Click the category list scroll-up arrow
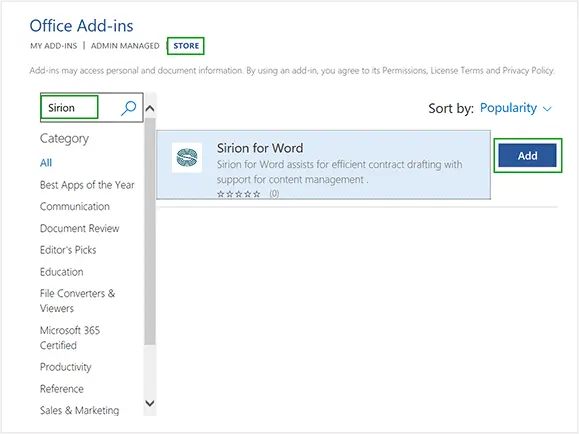This screenshot has width=579, height=434. [x=150, y=108]
